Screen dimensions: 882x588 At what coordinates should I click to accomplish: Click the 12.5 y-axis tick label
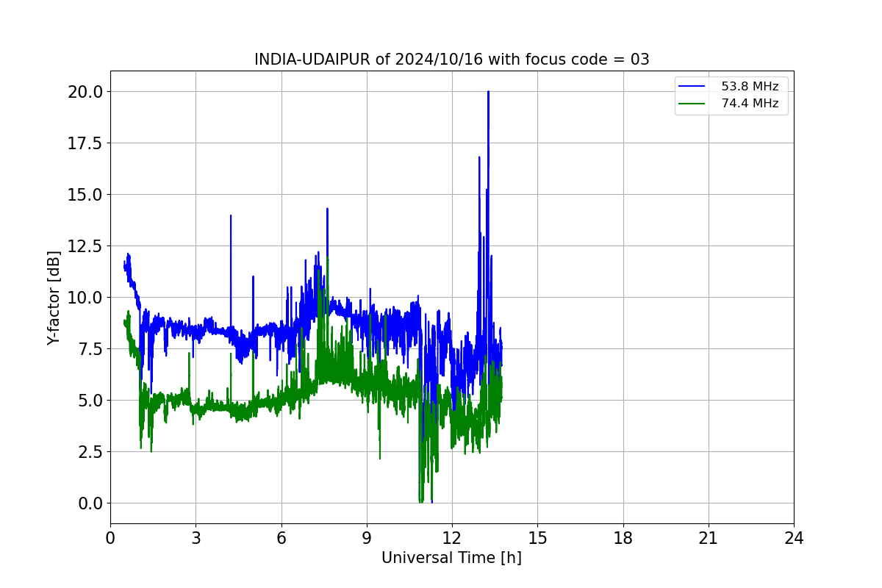point(86,245)
